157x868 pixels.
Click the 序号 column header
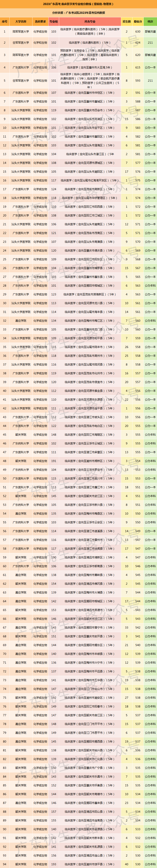pyautogui.click(x=4, y=21)
